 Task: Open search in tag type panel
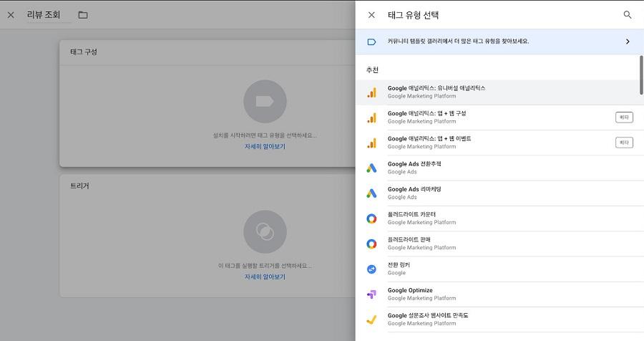click(x=627, y=15)
